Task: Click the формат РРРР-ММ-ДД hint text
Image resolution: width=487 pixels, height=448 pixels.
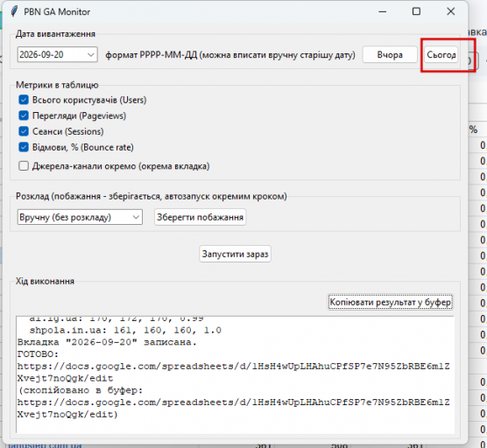Action: pos(230,55)
